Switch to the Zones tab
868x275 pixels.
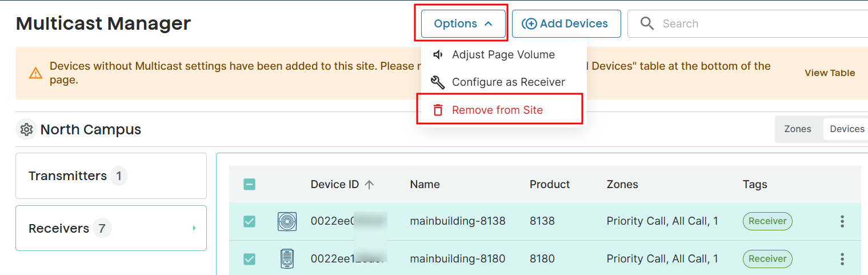798,129
